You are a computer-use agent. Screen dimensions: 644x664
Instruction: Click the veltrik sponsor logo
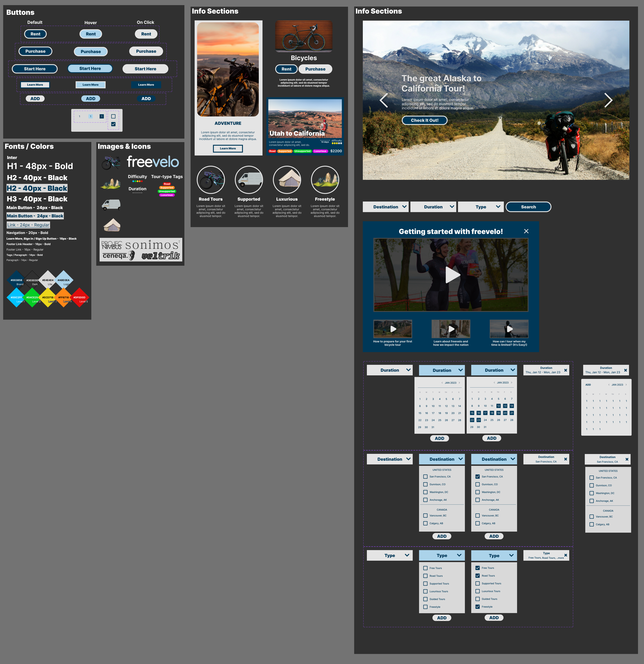pyautogui.click(x=161, y=256)
